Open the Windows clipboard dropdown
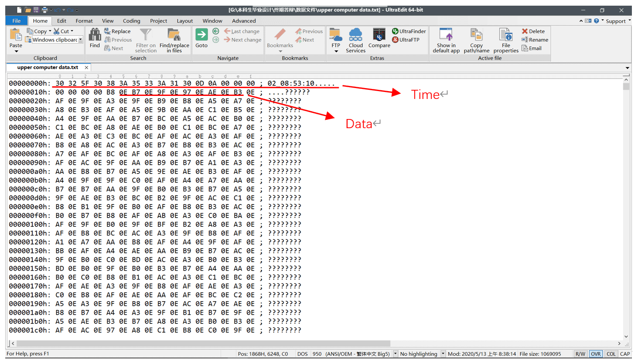638x364 pixels. 81,40
